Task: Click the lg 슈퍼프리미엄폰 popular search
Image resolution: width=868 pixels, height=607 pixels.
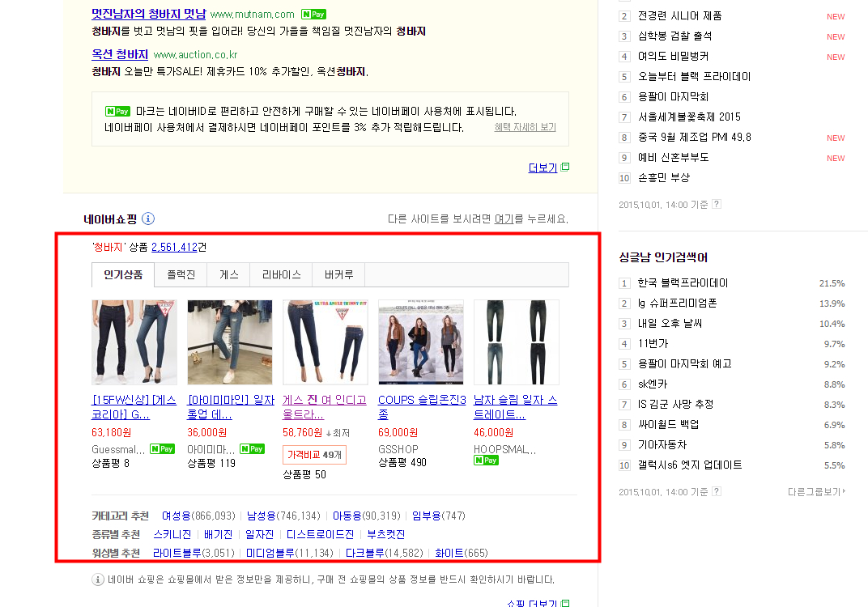Action: point(677,303)
